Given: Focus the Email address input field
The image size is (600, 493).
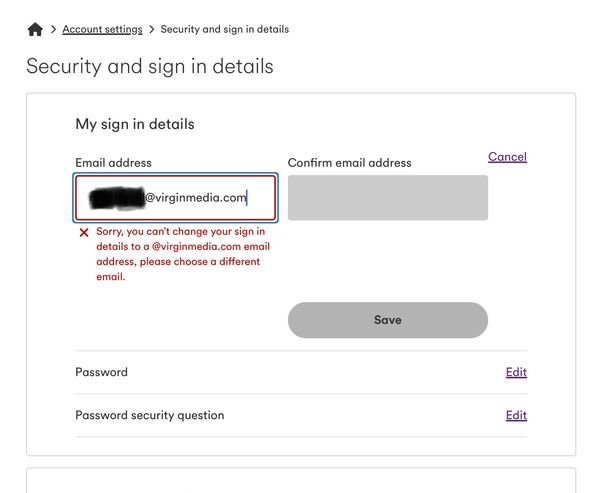Looking at the screenshot, I should coord(175,198).
